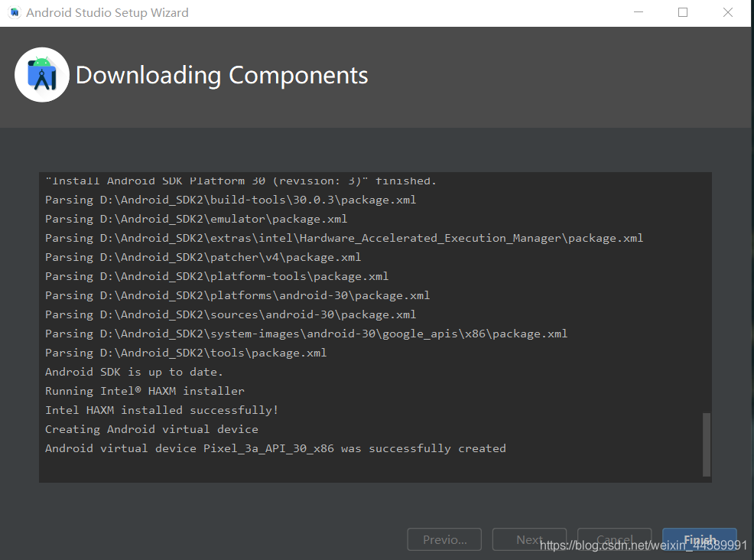This screenshot has height=560, width=754.
Task: Click log line 'Running Intel® HAXM installer'
Action: [145, 391]
